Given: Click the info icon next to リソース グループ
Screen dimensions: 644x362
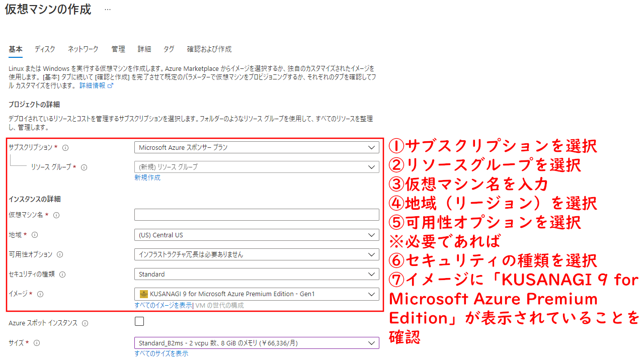Looking at the screenshot, I should coord(84,167).
